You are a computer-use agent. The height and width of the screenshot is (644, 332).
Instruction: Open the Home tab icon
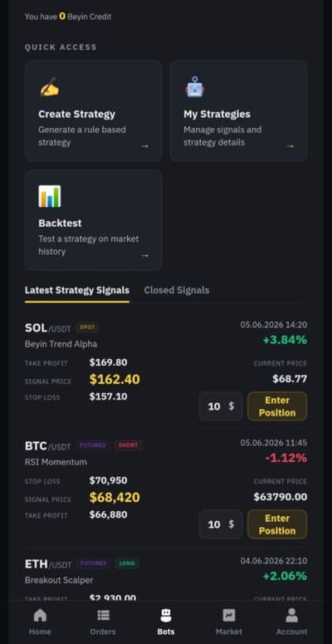point(40,615)
